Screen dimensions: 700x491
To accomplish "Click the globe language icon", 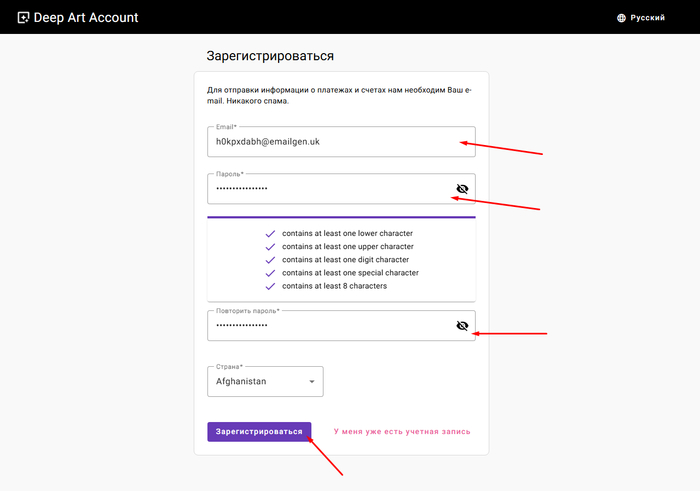I will coord(621,18).
